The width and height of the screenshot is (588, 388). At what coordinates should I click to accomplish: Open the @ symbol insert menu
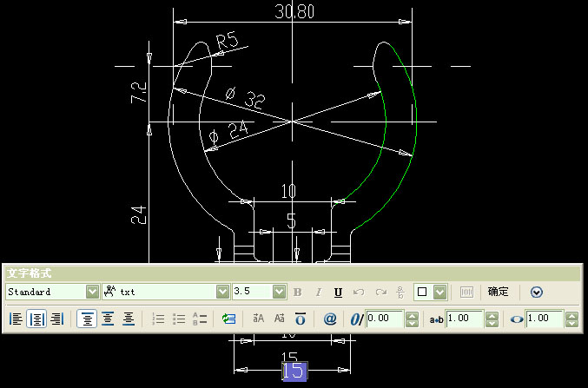(x=330, y=319)
